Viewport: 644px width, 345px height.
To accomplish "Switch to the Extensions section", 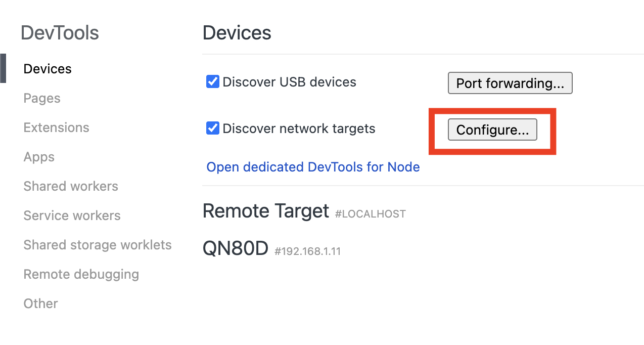I will point(56,127).
